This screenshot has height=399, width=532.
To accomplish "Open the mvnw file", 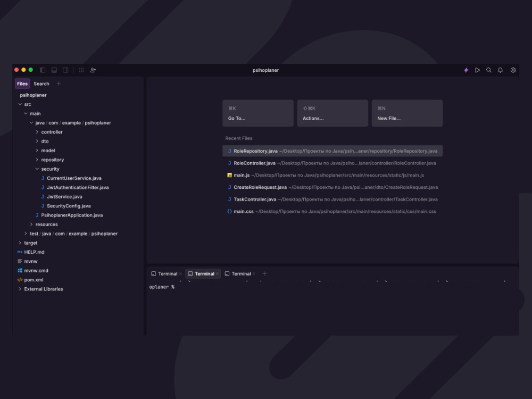I will 31,261.
